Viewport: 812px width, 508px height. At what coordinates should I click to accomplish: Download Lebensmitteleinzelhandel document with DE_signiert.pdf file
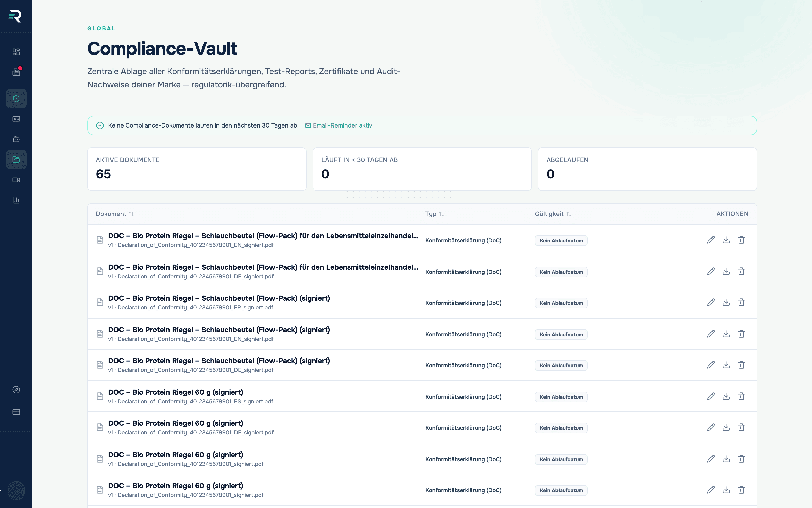pyautogui.click(x=726, y=272)
